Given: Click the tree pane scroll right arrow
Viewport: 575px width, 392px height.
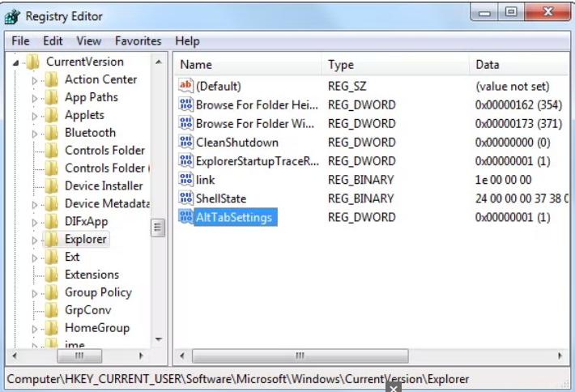Looking at the screenshot, I should point(141,356).
